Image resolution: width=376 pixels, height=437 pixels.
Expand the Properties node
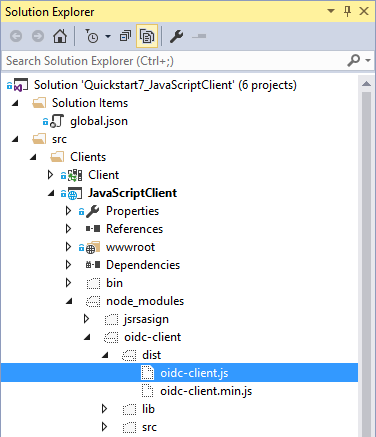point(68,211)
